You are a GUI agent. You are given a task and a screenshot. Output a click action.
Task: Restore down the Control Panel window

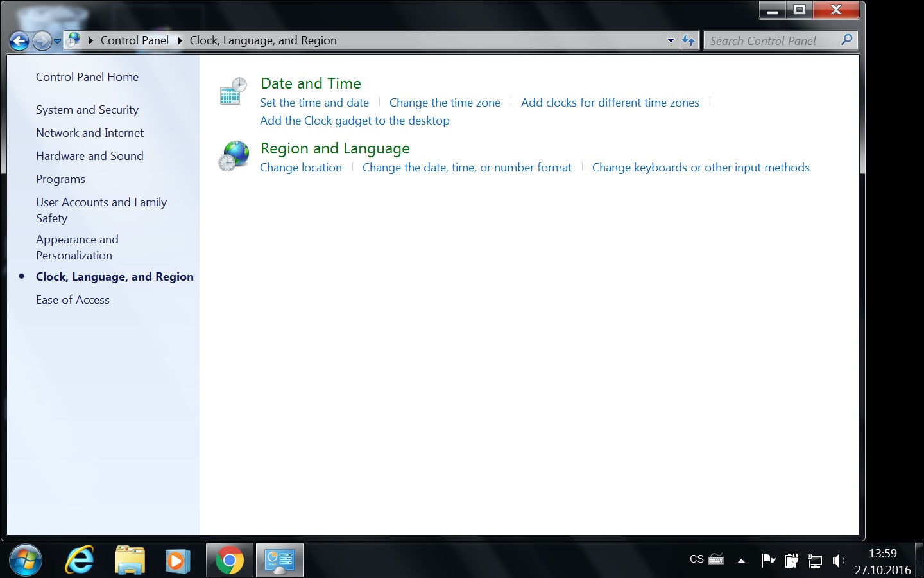point(800,10)
